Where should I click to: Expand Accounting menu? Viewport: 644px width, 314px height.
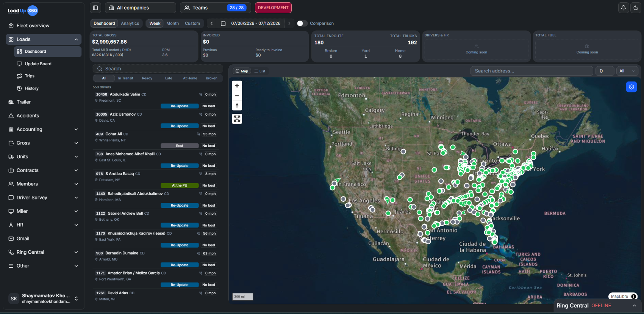tap(44, 129)
